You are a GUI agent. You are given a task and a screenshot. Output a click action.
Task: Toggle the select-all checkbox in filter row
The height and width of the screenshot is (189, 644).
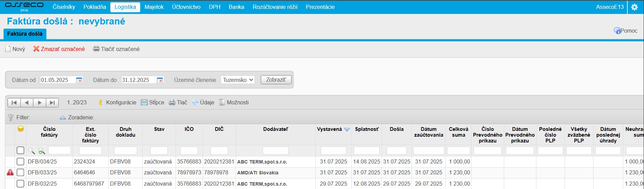pyautogui.click(x=20, y=150)
